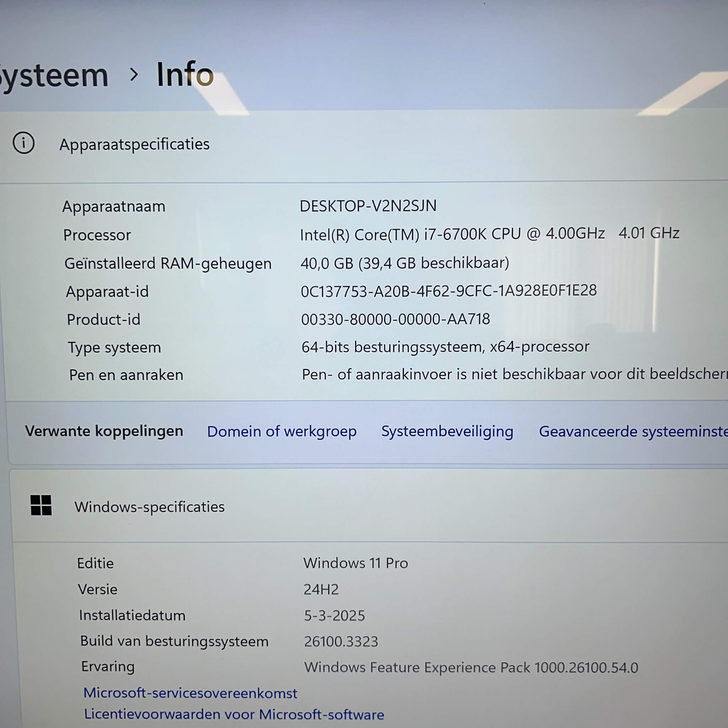Click the info icon beside Apparaatspecificaties

pyautogui.click(x=24, y=143)
